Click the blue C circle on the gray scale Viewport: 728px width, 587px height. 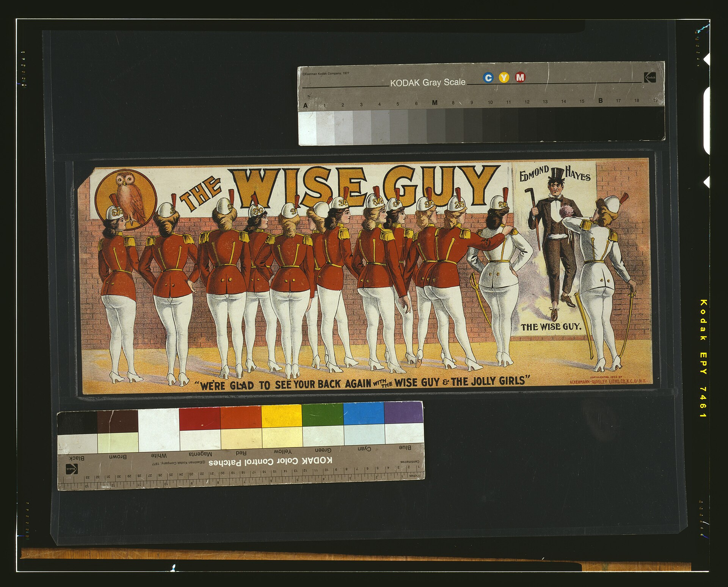pyautogui.click(x=488, y=78)
